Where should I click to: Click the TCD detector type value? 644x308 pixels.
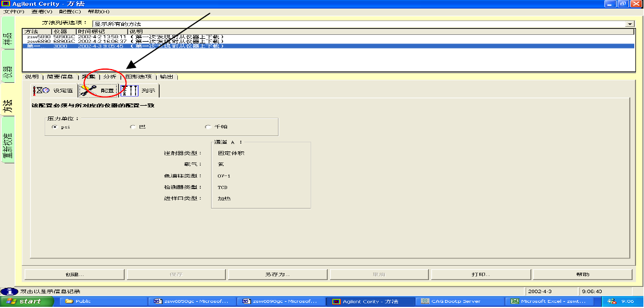tap(222, 187)
